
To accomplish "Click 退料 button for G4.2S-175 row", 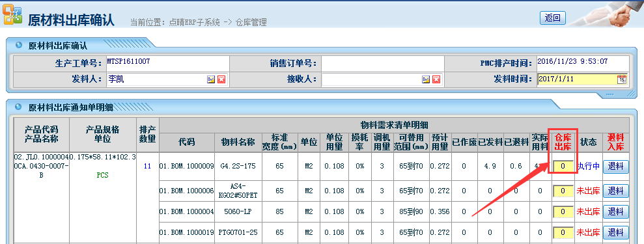I will [615, 167].
